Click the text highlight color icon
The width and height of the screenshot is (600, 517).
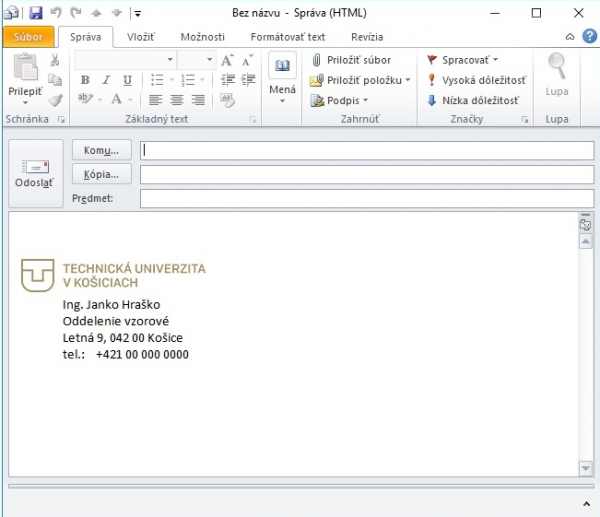coord(85,99)
